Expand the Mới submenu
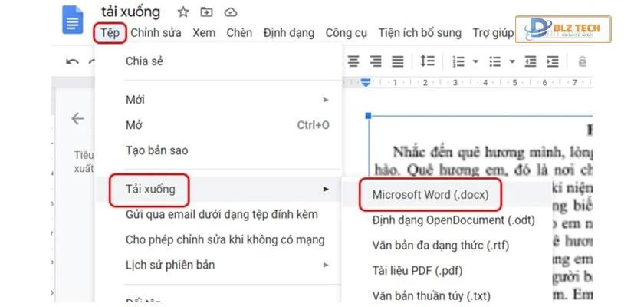 [326, 100]
